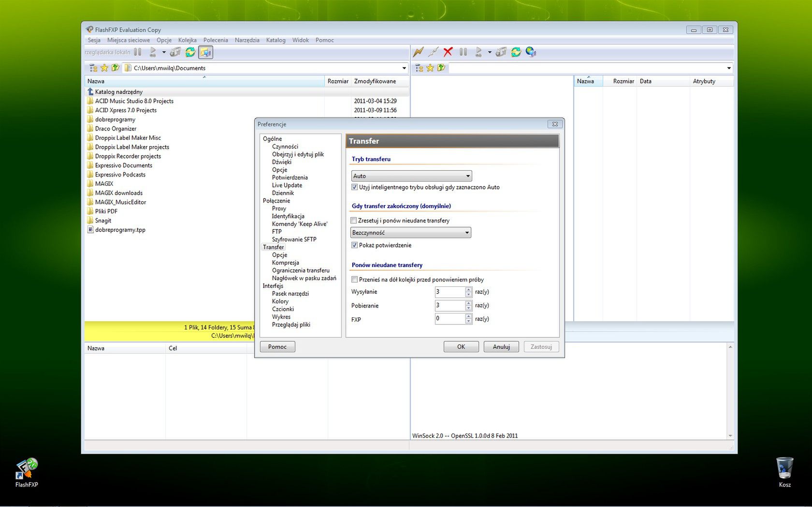Click the lightning Connect icon in right toolbar
The image size is (812, 507).
click(x=418, y=52)
